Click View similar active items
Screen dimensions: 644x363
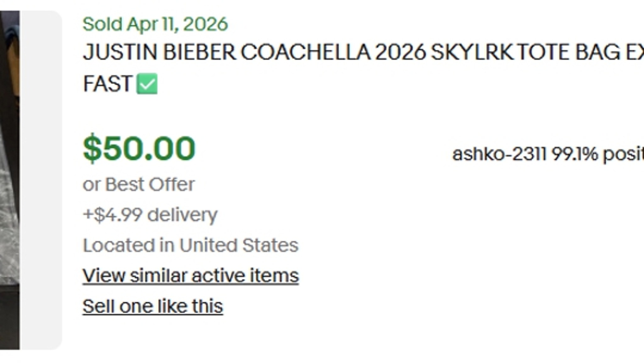point(191,276)
